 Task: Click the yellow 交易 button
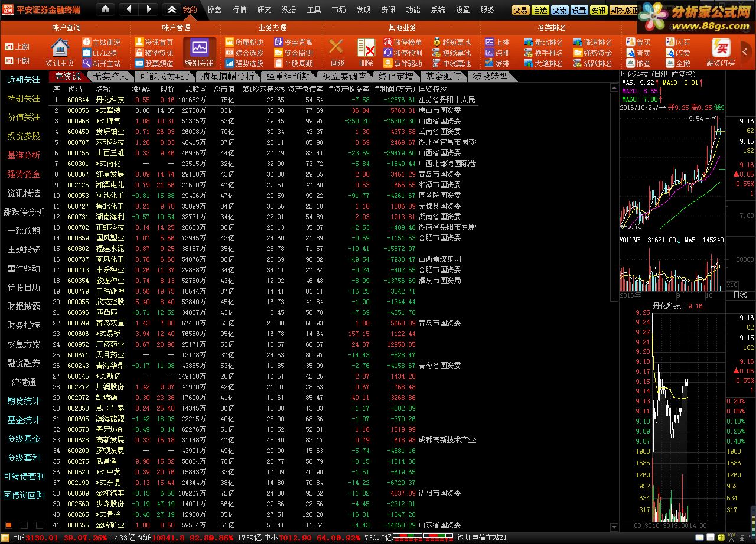pos(520,11)
